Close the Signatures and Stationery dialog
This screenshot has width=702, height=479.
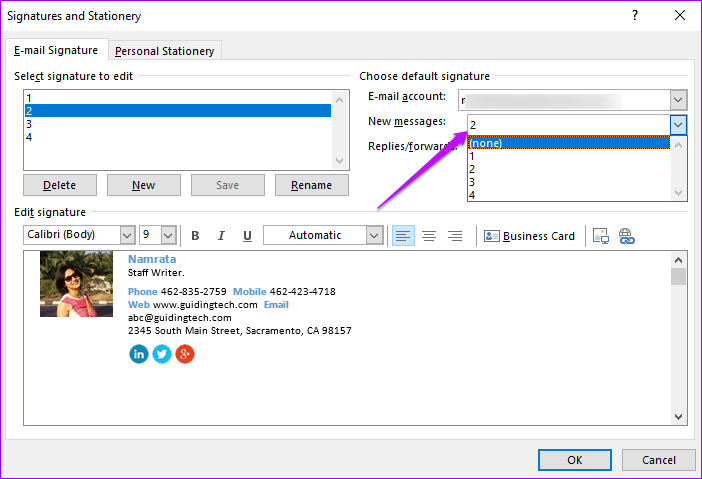(x=680, y=15)
